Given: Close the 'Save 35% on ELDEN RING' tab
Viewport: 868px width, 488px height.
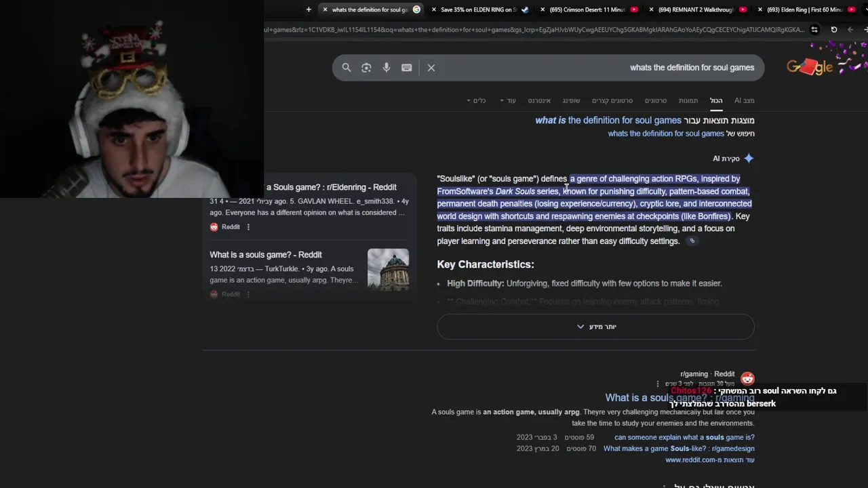Looking at the screenshot, I should 434,9.
